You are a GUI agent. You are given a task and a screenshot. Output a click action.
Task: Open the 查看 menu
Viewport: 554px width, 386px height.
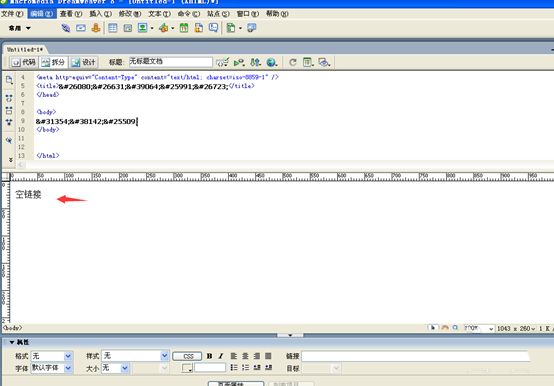coord(71,14)
